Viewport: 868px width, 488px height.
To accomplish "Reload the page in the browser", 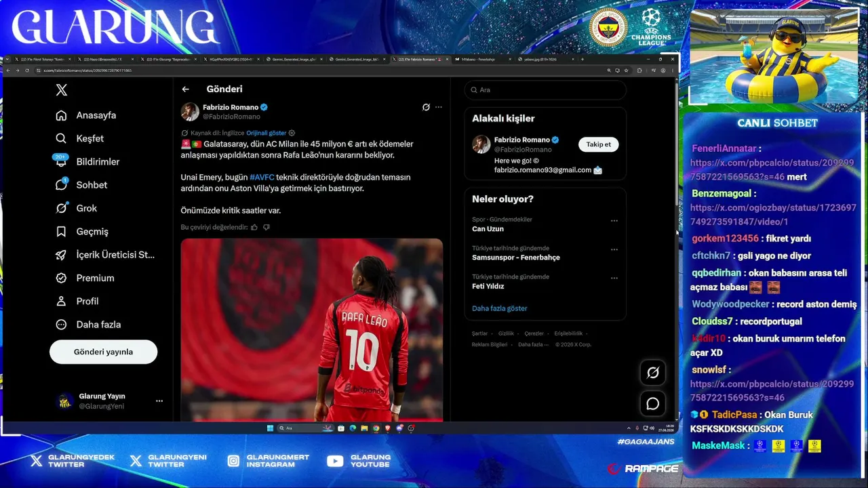I will coord(27,70).
